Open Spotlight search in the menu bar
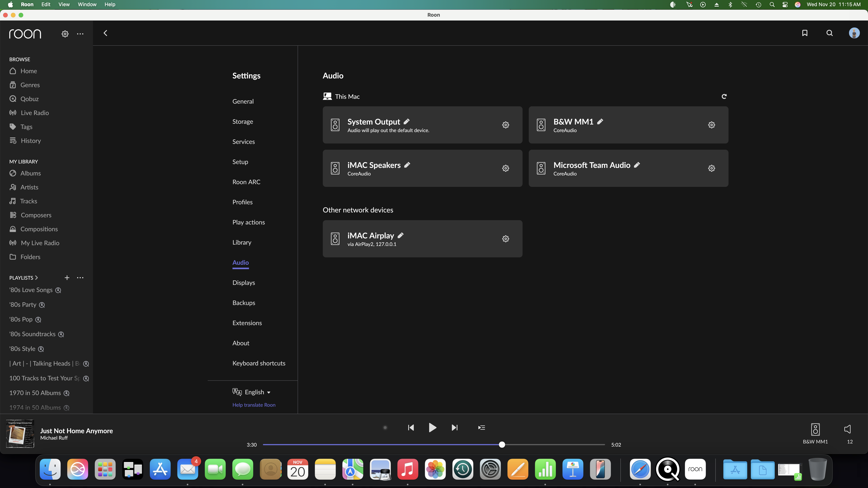The height and width of the screenshot is (488, 868). [x=772, y=4]
